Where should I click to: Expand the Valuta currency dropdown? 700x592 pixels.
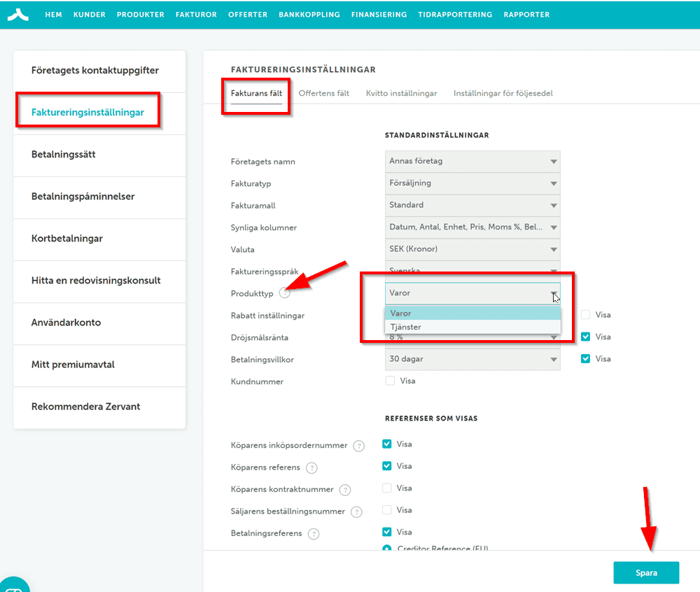pyautogui.click(x=473, y=249)
